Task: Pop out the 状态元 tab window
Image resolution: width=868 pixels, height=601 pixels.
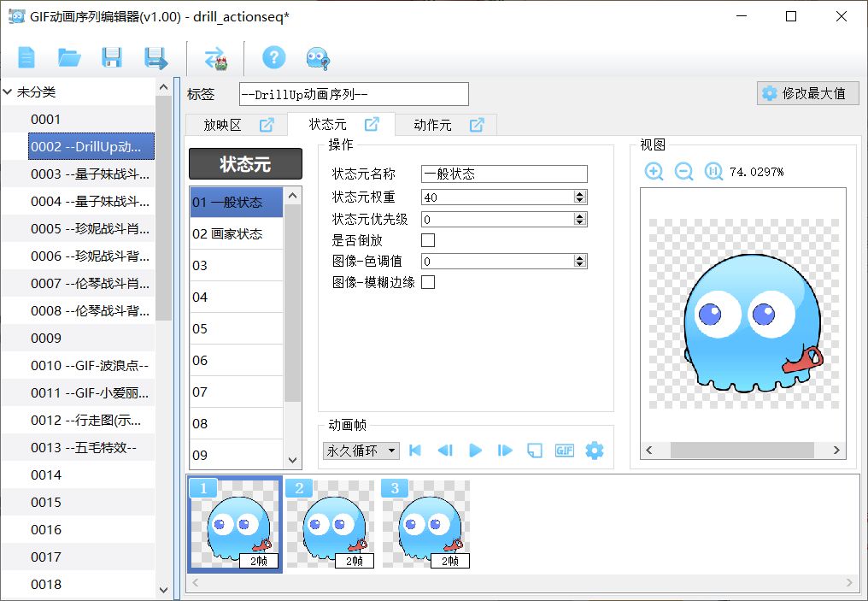Action: click(372, 125)
